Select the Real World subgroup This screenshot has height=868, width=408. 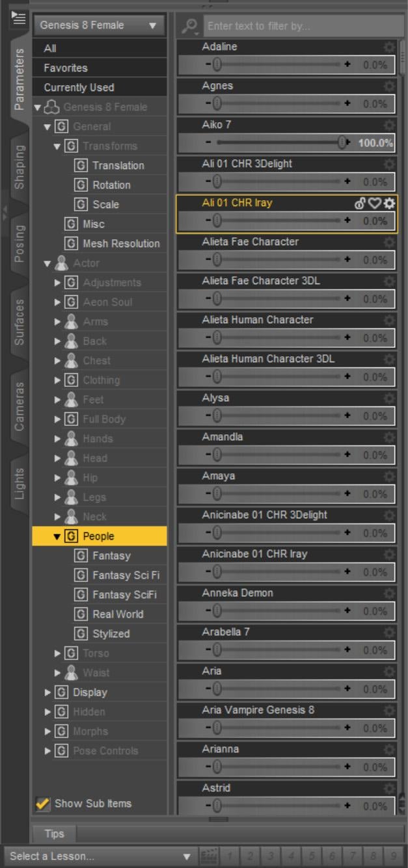tap(118, 614)
